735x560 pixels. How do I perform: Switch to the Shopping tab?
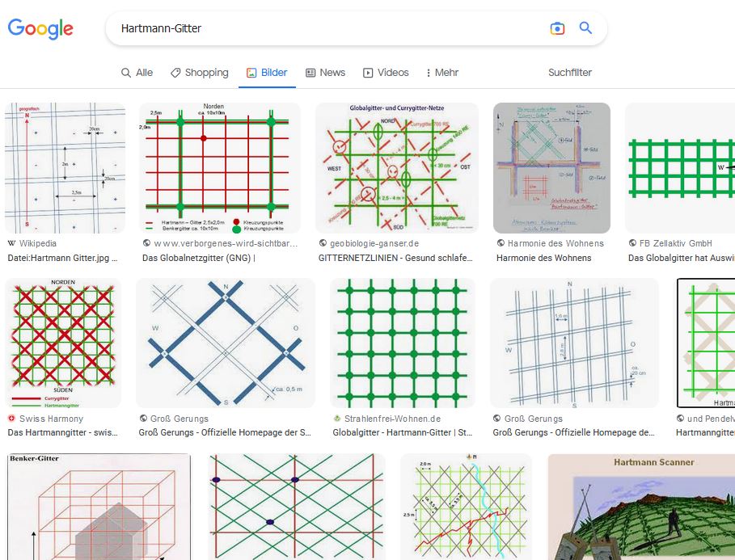click(199, 73)
